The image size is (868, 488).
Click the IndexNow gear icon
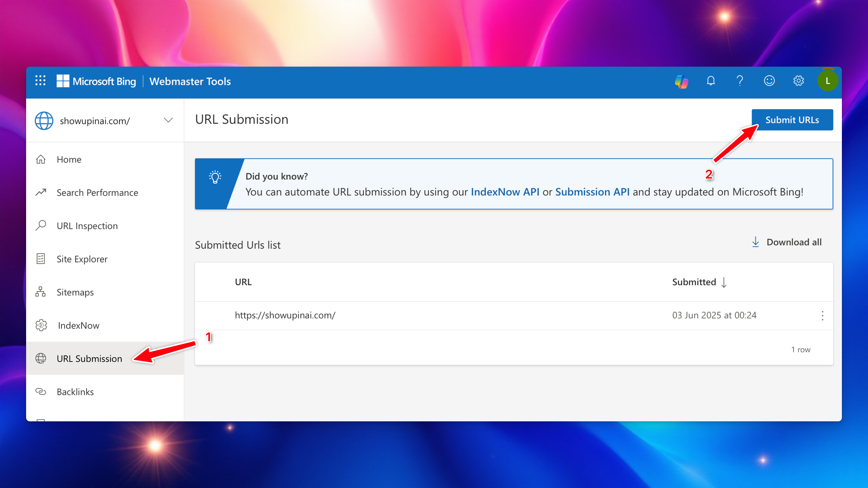pos(41,325)
